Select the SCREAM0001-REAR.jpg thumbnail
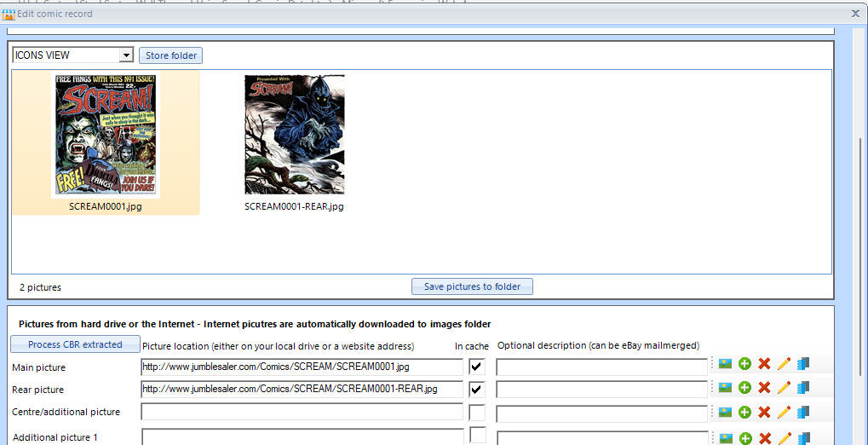 pyautogui.click(x=295, y=135)
